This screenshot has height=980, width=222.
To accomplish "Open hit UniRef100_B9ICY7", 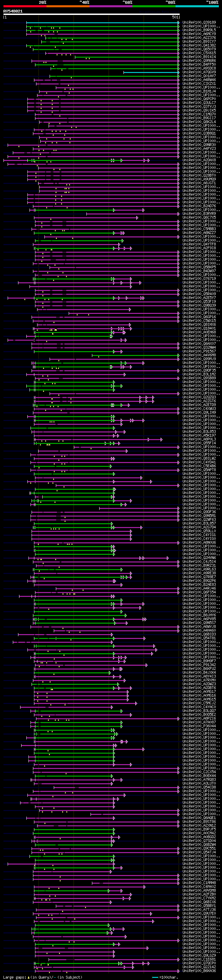I will tap(199, 41).
